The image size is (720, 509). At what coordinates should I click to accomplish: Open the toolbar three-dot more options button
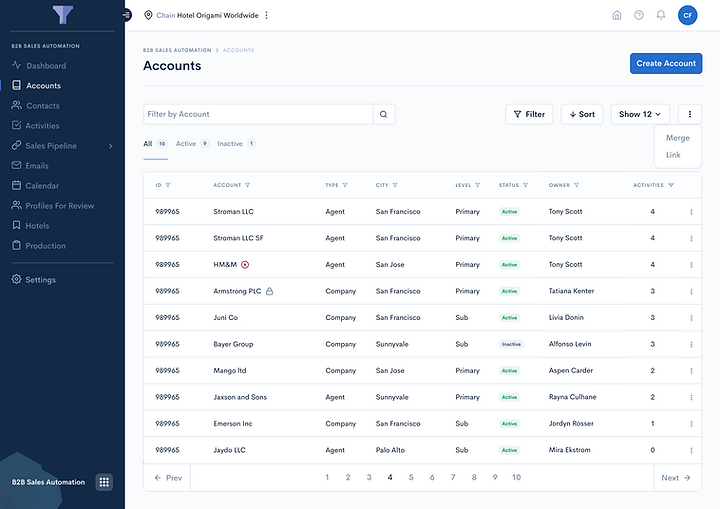coord(690,114)
